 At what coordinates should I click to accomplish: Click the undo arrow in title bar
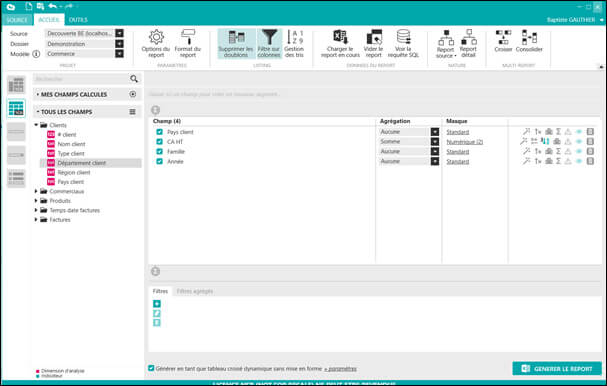[x=53, y=6]
